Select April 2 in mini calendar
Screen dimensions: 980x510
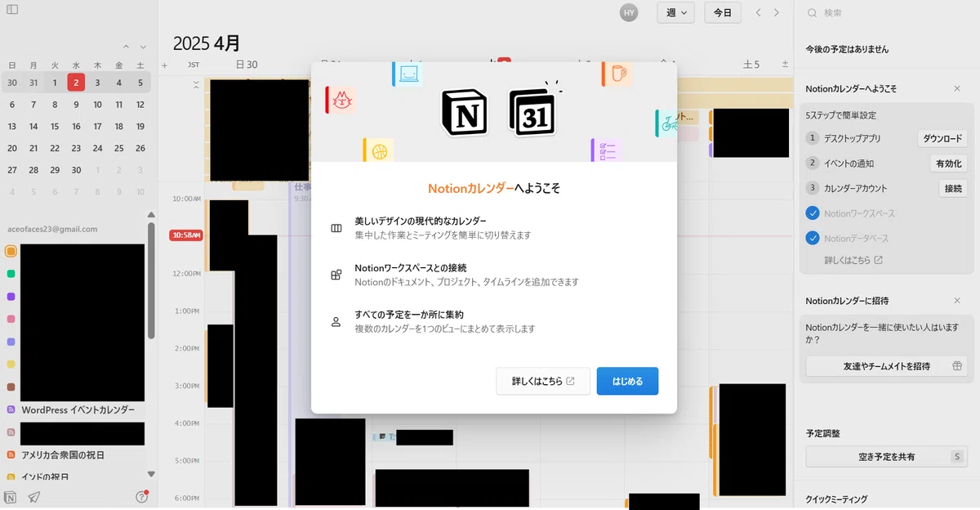coord(76,82)
